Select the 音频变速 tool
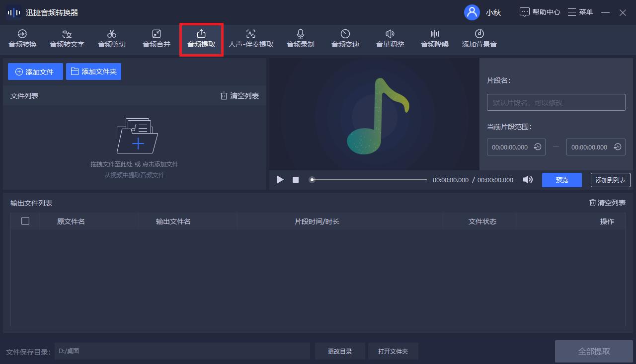This screenshot has width=636, height=364. pos(345,39)
